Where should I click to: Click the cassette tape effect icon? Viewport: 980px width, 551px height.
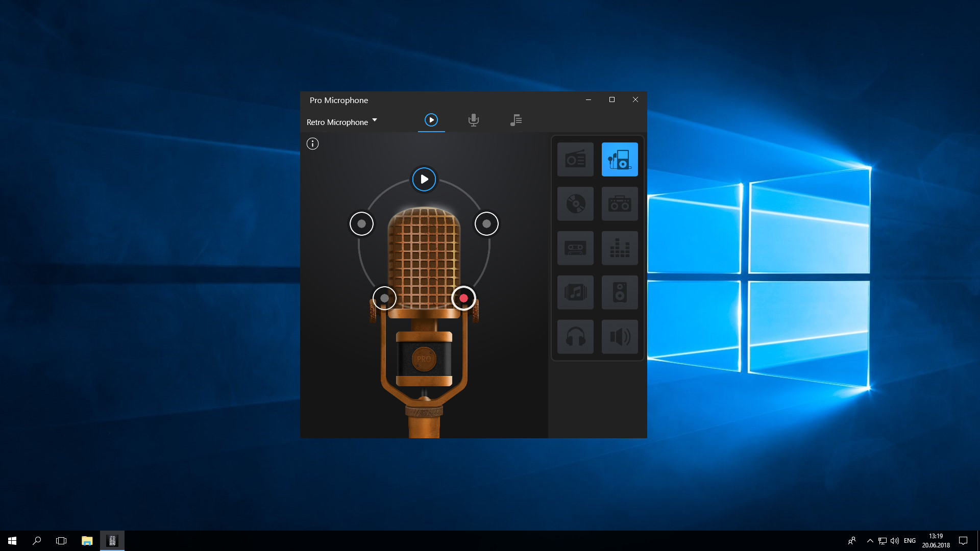point(575,248)
